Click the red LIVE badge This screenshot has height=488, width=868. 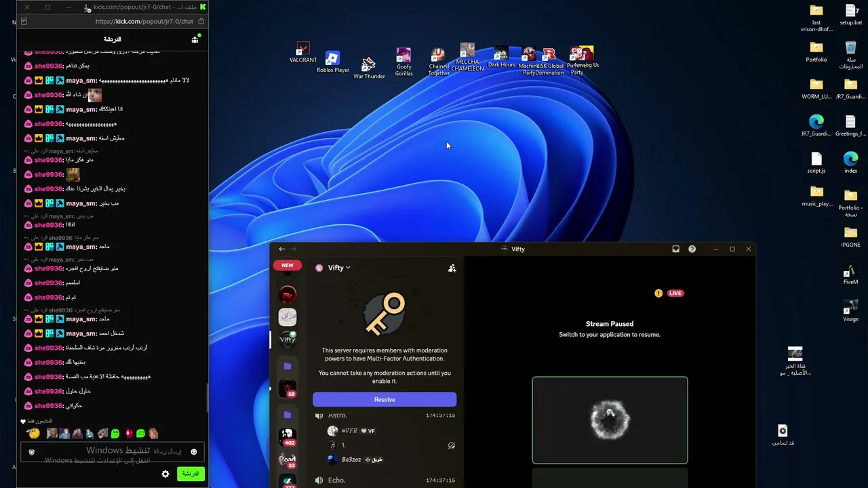click(675, 293)
